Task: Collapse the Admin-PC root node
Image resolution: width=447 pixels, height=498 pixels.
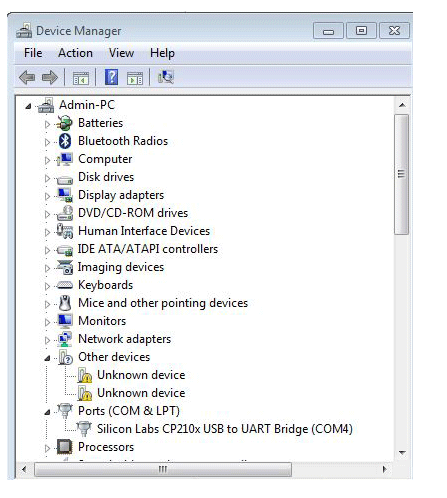Action: pos(28,106)
